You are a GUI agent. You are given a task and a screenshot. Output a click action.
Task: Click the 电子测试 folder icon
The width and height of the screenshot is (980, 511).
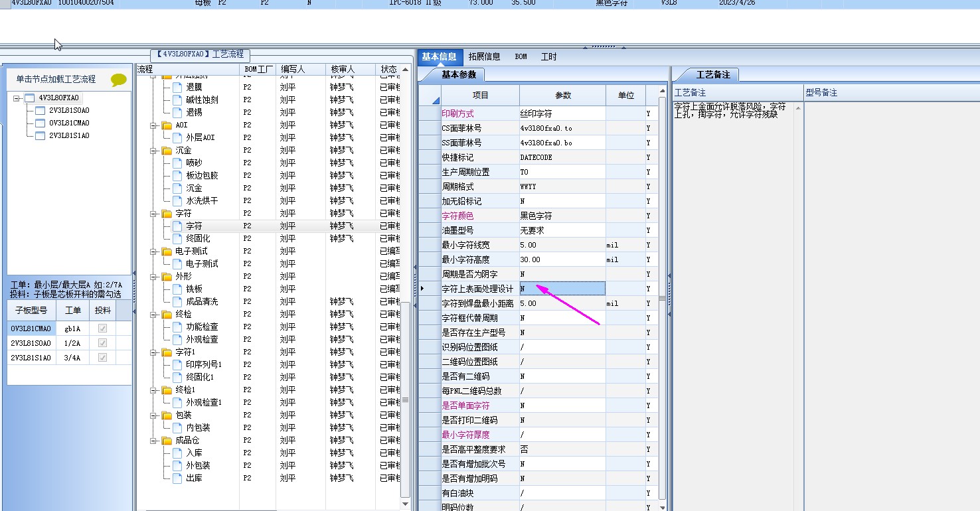[167, 251]
